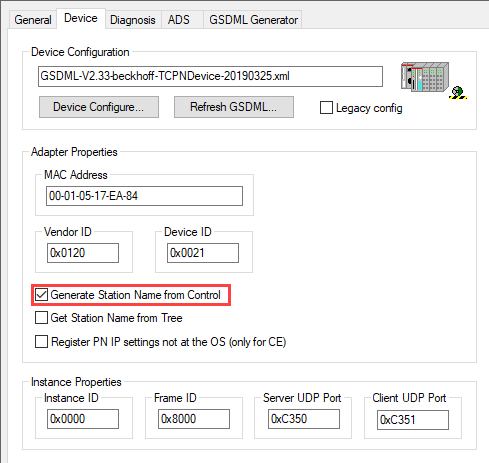The image size is (489, 463).
Task: Click the Server UDP Port field
Action: pos(304,419)
